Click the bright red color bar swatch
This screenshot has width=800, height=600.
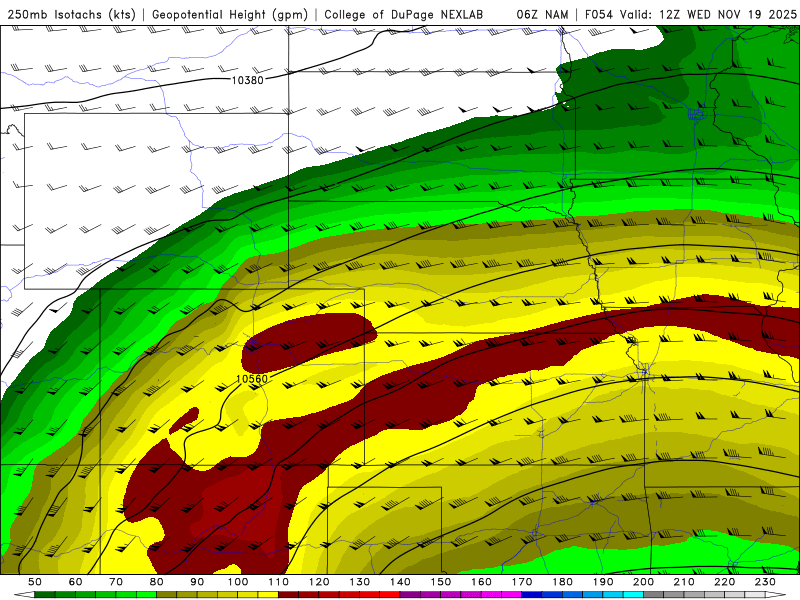coord(390,594)
